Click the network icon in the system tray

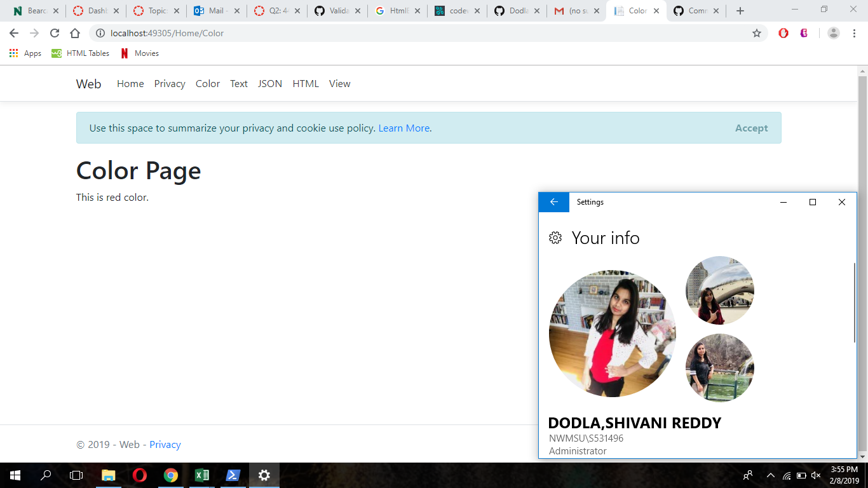tap(785, 475)
